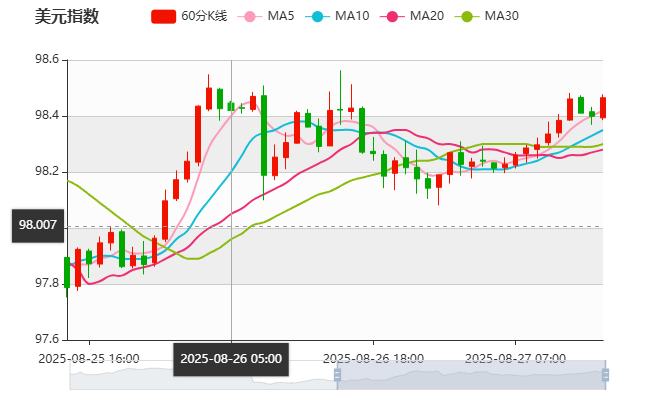670x400 pixels.
Task: Click the 美元指数 chart title
Action: [67, 16]
